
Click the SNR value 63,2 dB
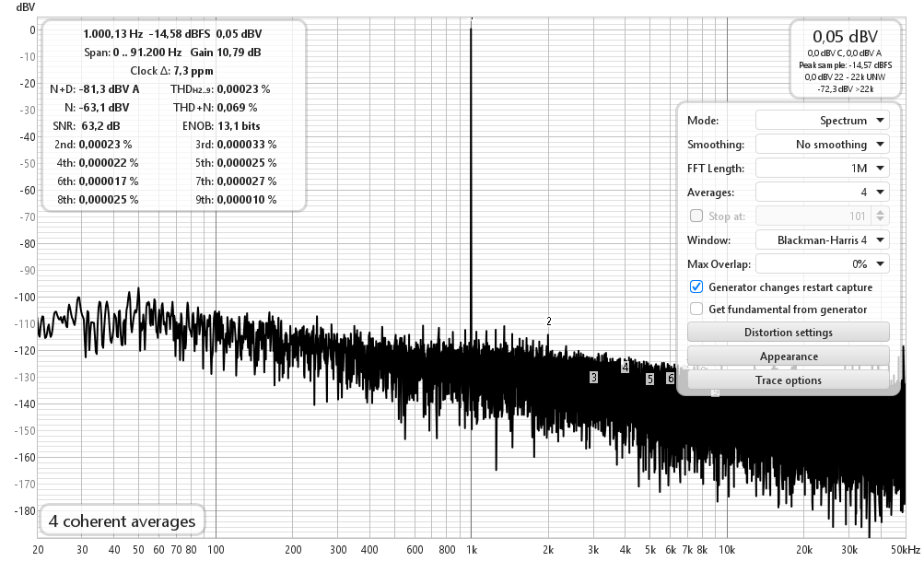click(100, 125)
